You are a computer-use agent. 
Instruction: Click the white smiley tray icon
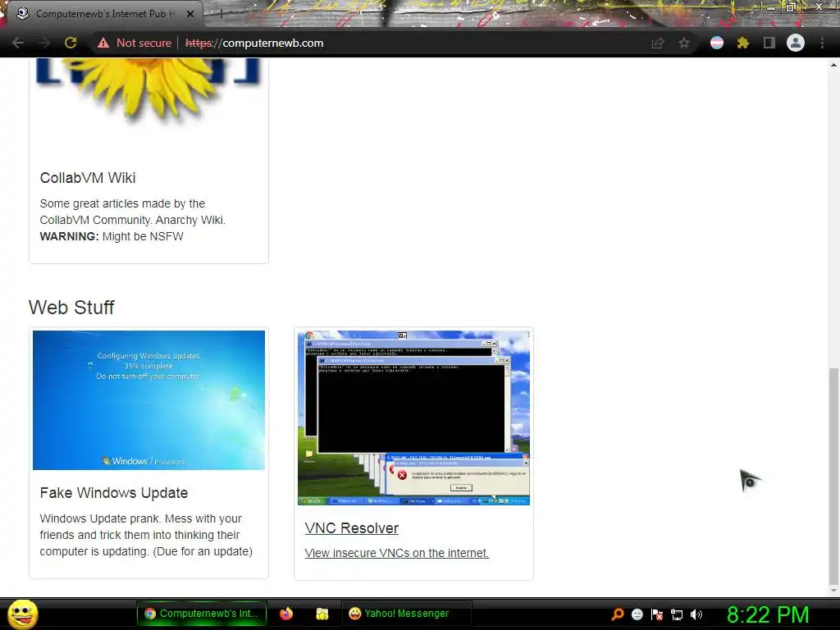point(637,614)
